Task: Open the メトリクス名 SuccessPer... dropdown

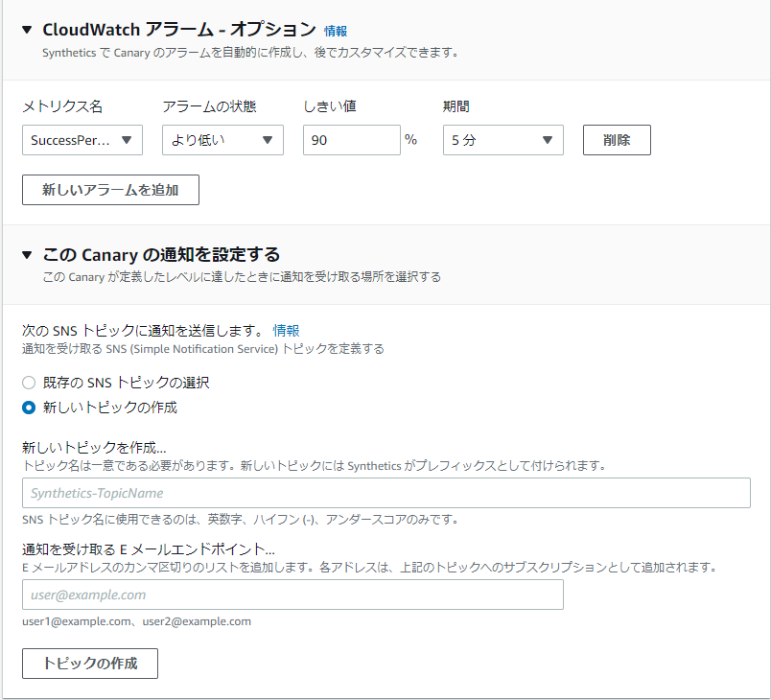Action: [82, 140]
